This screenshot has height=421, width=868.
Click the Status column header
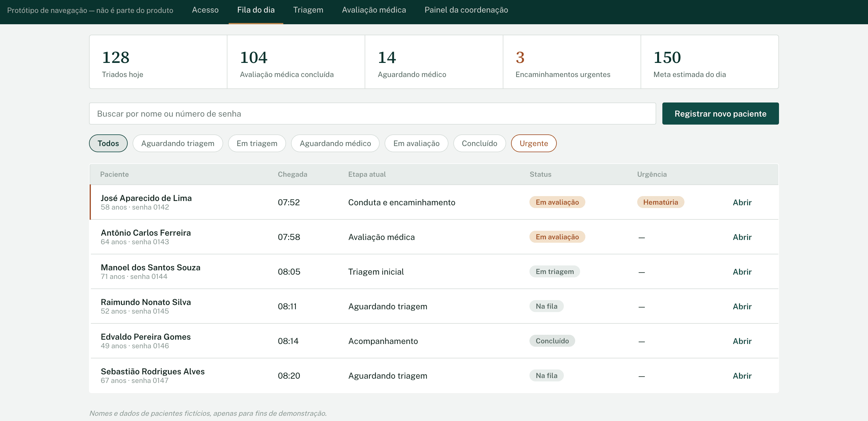pos(540,174)
